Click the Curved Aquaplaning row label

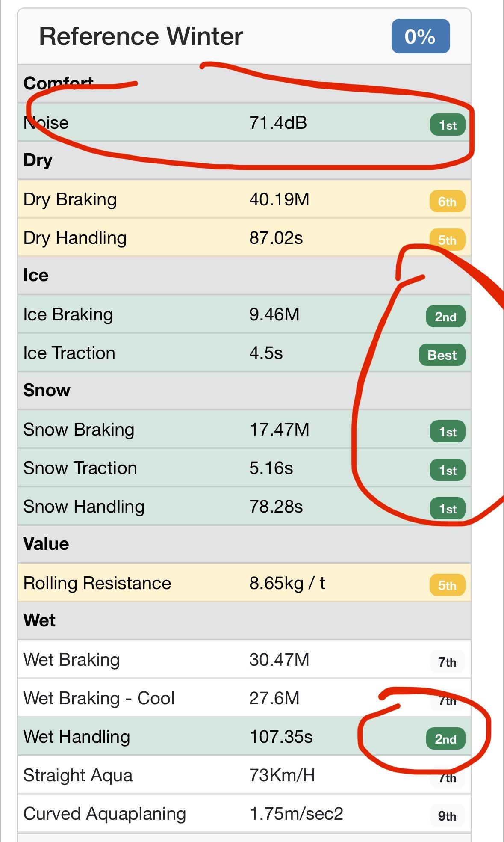coord(104,814)
